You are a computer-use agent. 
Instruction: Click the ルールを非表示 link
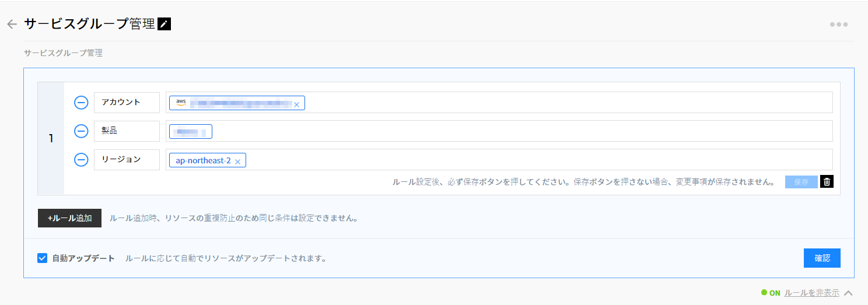pyautogui.click(x=811, y=293)
